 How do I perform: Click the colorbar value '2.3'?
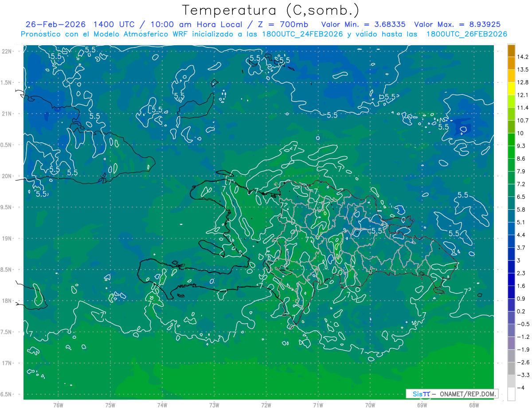pos(521,273)
